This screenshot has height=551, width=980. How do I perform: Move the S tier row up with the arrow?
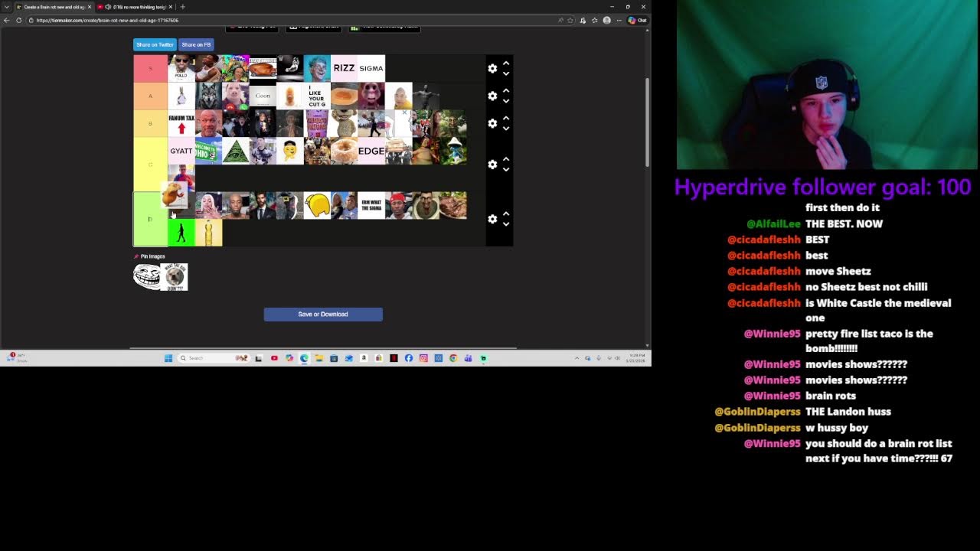505,64
